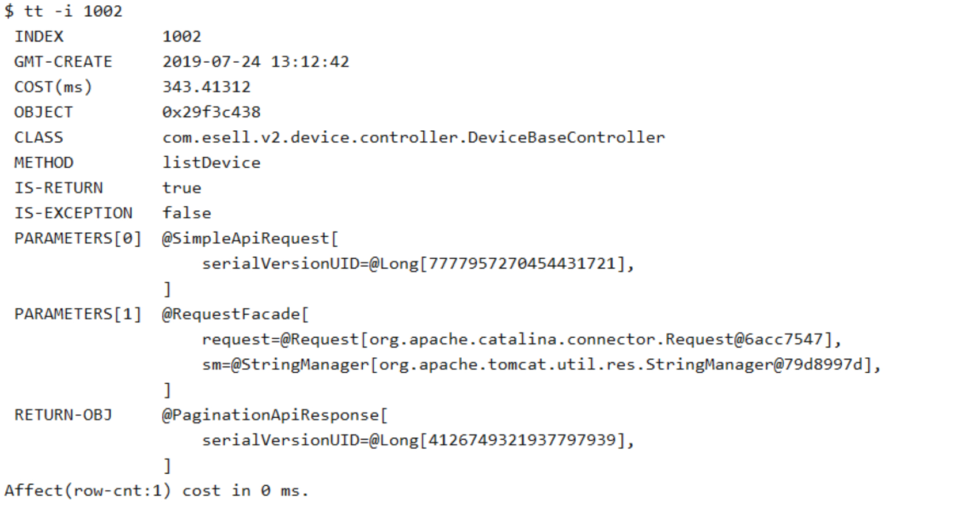Click the @RequestFacade text
The height and width of the screenshot is (507, 980).
(235, 314)
